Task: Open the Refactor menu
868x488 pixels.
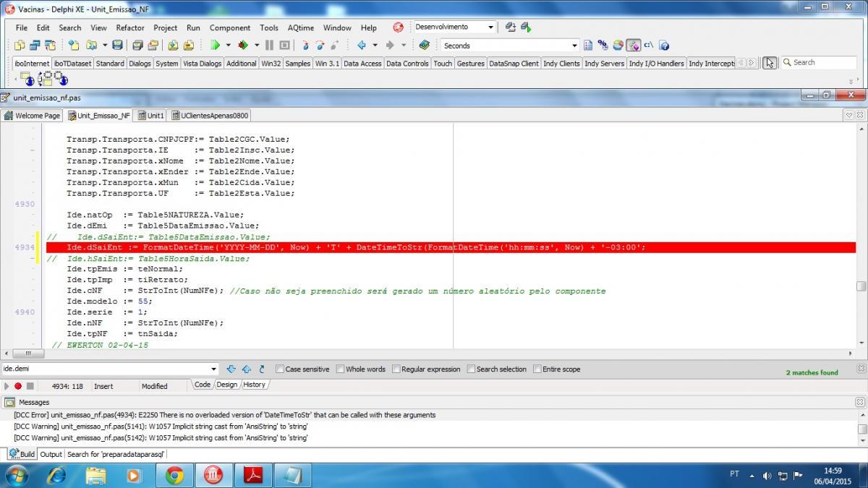Action: point(130,27)
